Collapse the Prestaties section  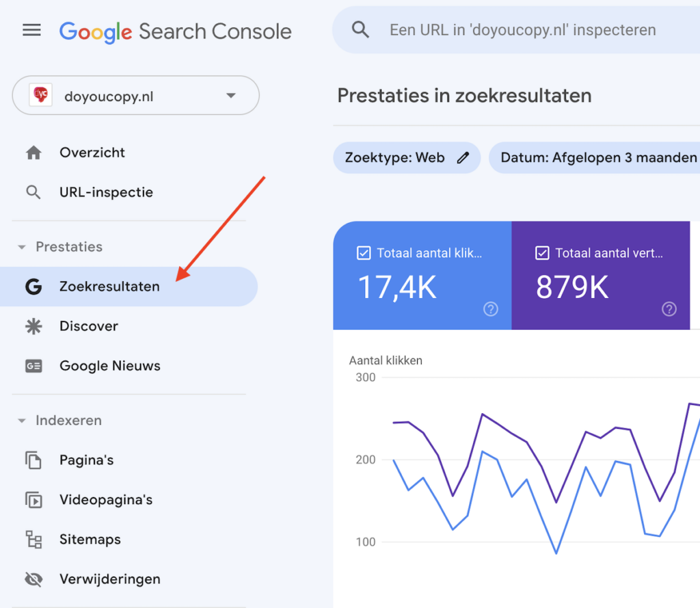click(22, 247)
